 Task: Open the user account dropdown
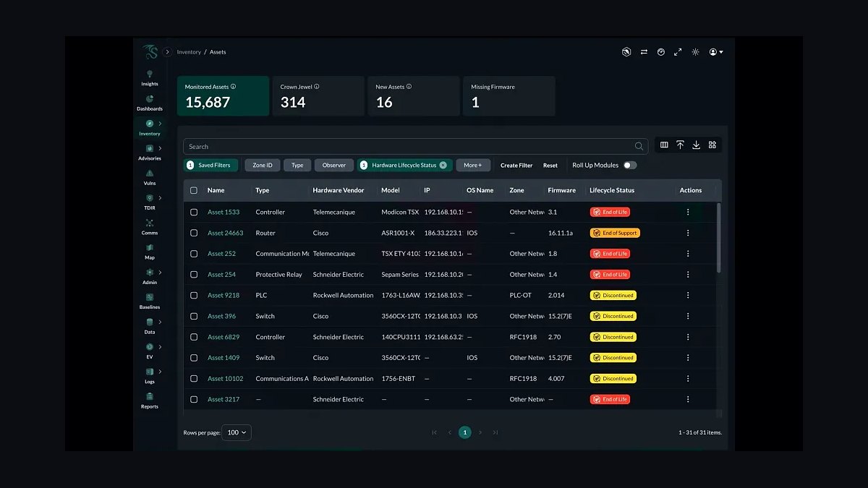click(716, 52)
